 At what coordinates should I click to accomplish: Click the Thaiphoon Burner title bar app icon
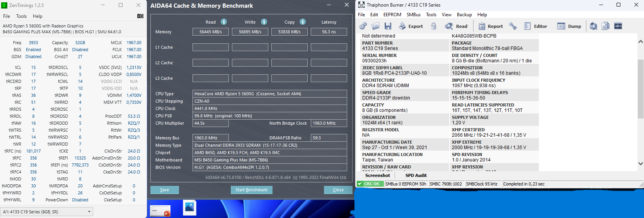pyautogui.click(x=361, y=5)
